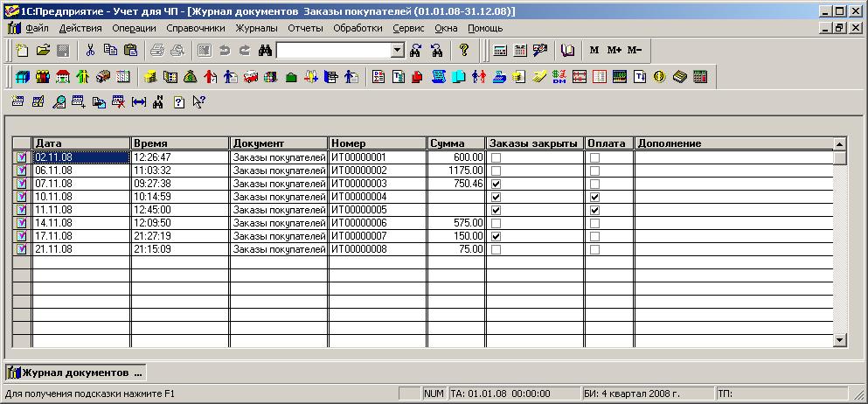This screenshot has width=868, height=404.
Task: Click the 'Дата' column header
Action: point(80,143)
